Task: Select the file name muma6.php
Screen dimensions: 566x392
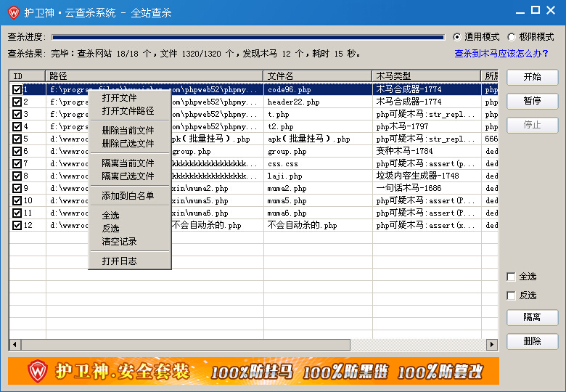Action: coord(287,213)
